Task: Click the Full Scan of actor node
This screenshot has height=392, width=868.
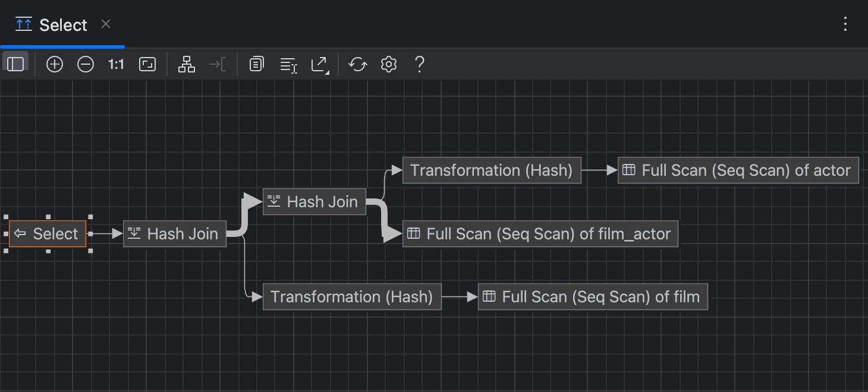Action: [x=738, y=170]
